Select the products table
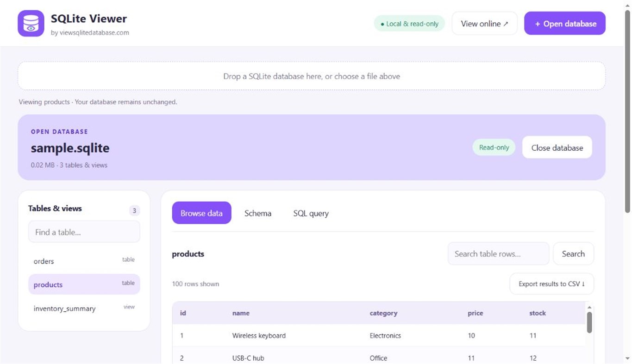 click(84, 284)
